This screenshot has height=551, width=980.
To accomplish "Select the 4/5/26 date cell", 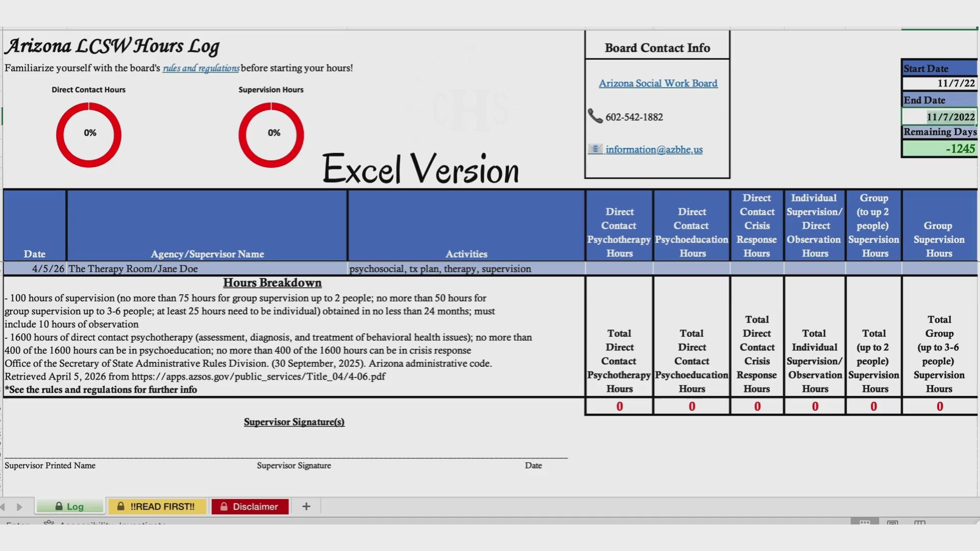I will click(35, 269).
